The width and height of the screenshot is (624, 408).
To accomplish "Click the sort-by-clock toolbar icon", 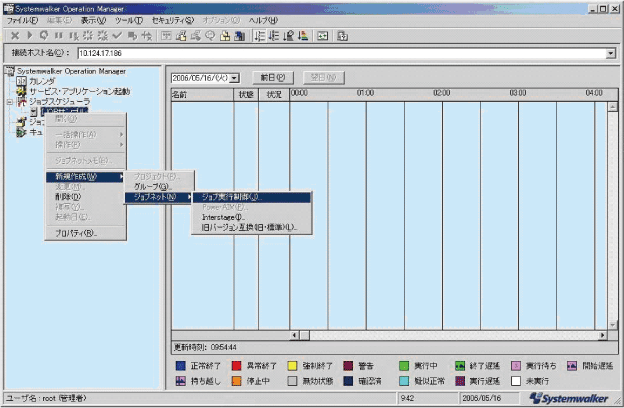I will click(x=289, y=36).
